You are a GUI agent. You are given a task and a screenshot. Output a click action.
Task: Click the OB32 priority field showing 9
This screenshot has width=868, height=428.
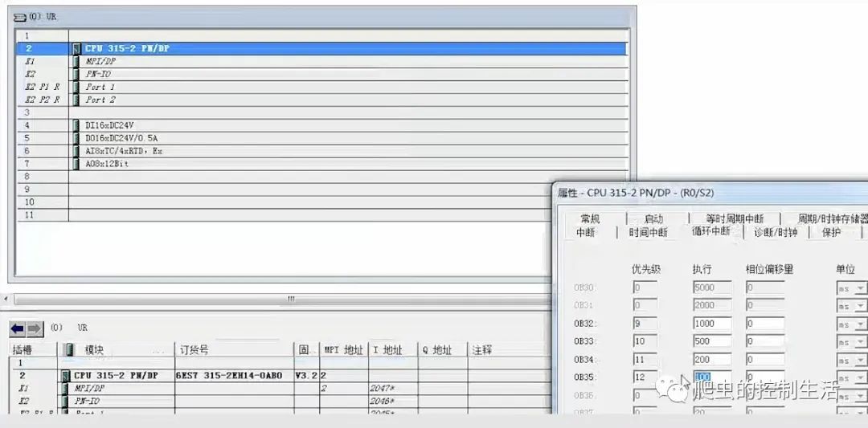tap(645, 324)
